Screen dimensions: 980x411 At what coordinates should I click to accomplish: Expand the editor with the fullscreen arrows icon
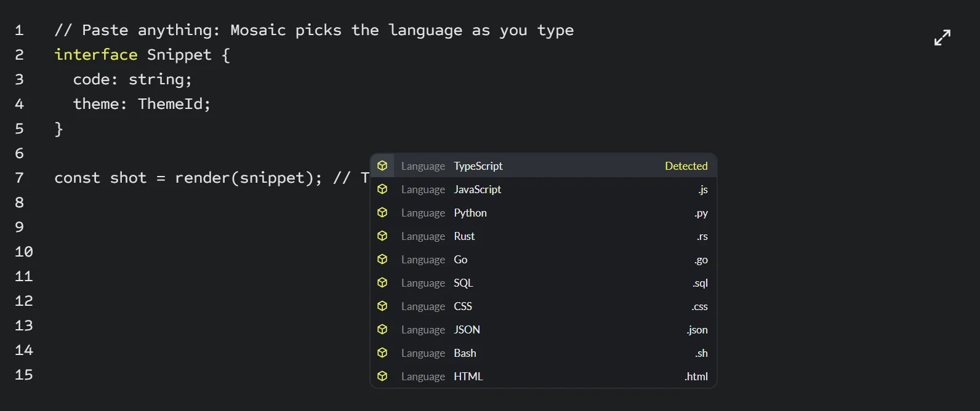coord(942,38)
